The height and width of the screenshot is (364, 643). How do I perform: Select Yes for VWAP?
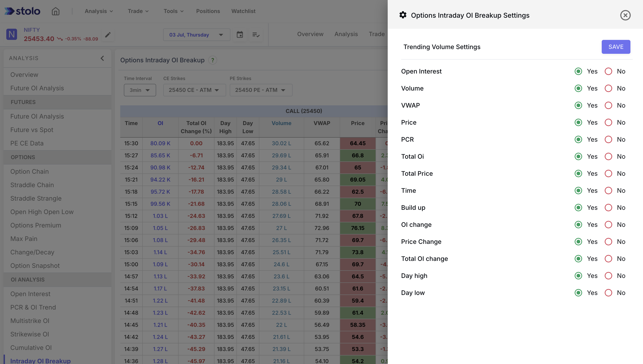578,105
